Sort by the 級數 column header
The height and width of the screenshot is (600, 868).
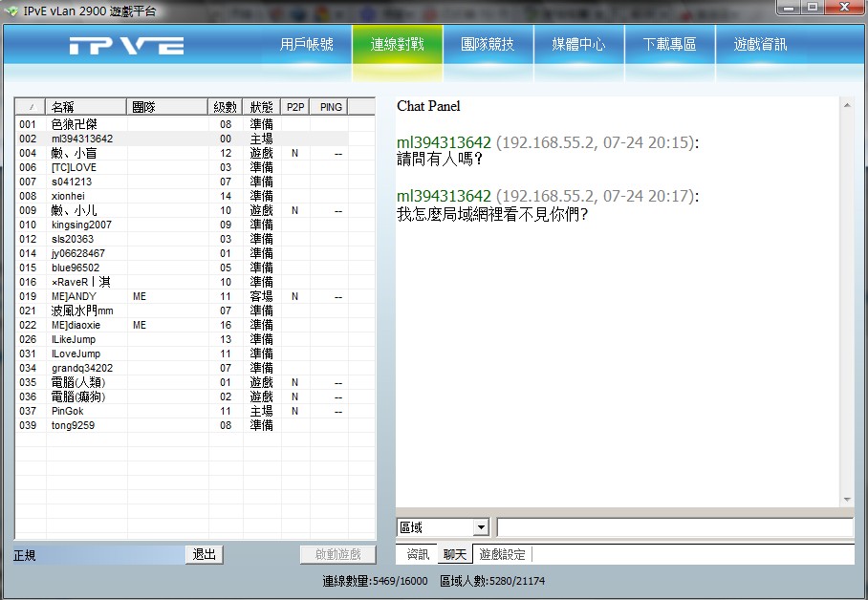(x=226, y=107)
